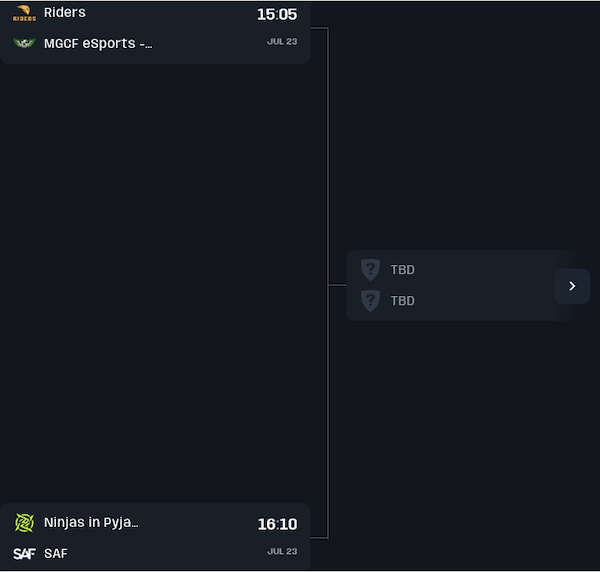Open the Riders team name link
This screenshot has height=572, width=600.
point(65,12)
